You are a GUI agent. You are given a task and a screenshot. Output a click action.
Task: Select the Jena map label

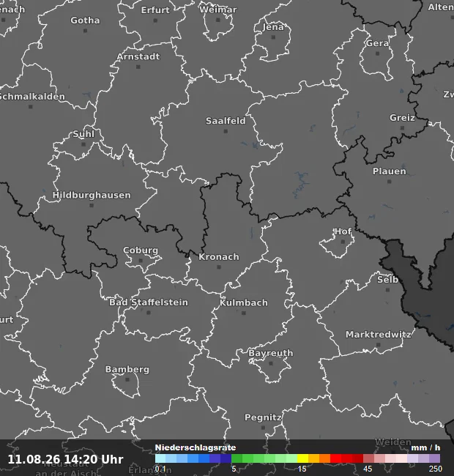coord(273,27)
